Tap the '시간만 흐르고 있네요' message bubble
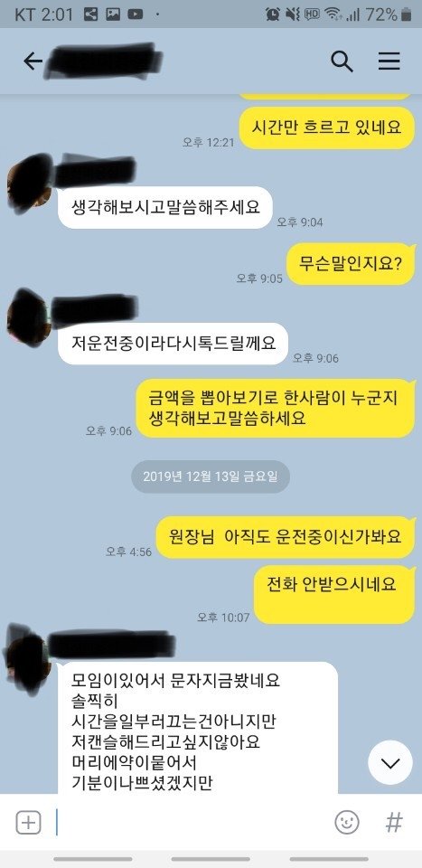The image size is (422, 868). click(x=327, y=127)
